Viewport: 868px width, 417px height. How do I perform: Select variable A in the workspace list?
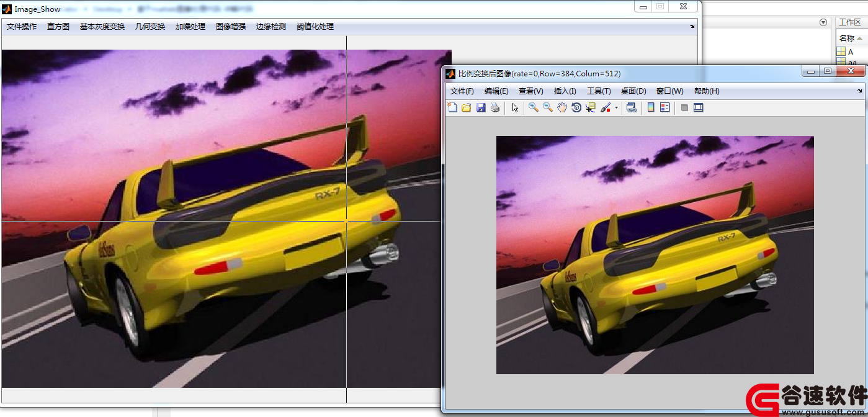tap(851, 52)
